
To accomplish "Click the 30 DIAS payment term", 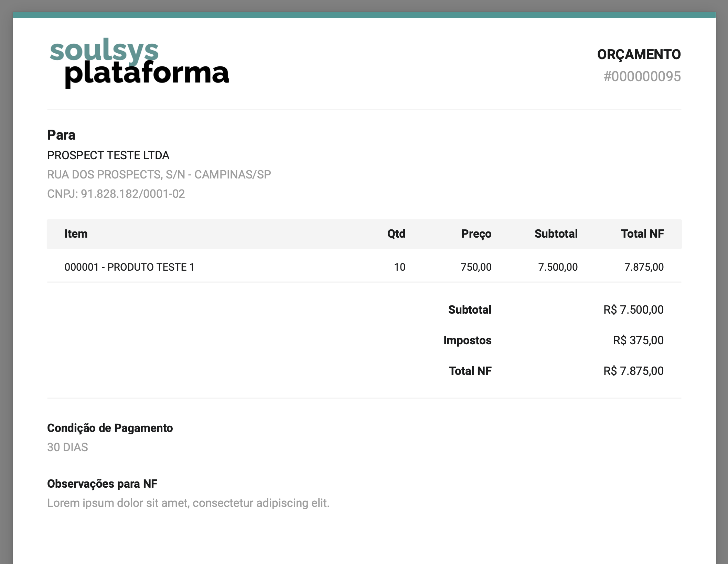I will click(x=67, y=447).
